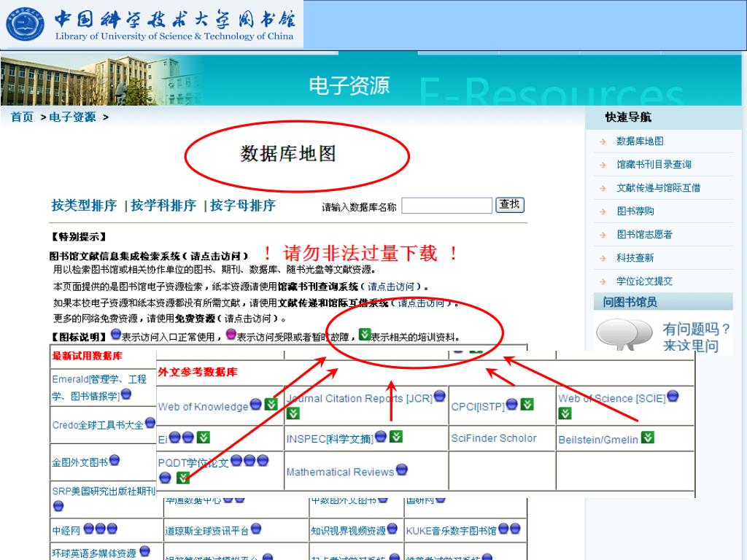The height and width of the screenshot is (560, 747).
Task: Click the blue access icon after Journal Citation Reports [JCR]
Action: (440, 396)
